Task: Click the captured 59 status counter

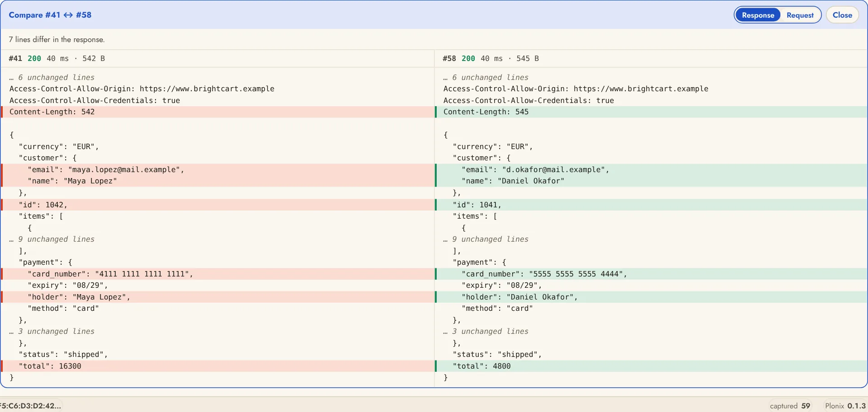Action: pyautogui.click(x=790, y=406)
